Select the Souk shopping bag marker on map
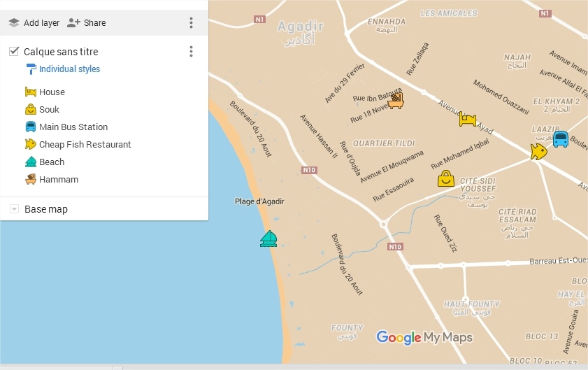The height and width of the screenshot is (370, 588). point(446,178)
